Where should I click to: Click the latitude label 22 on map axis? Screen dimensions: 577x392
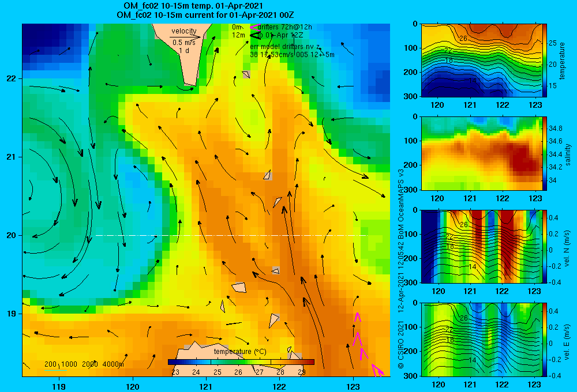click(12, 78)
